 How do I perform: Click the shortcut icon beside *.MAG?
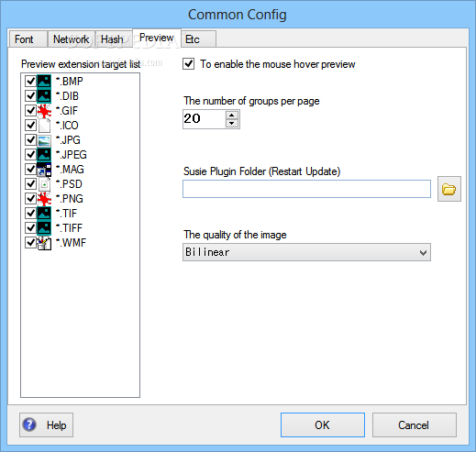click(x=44, y=170)
